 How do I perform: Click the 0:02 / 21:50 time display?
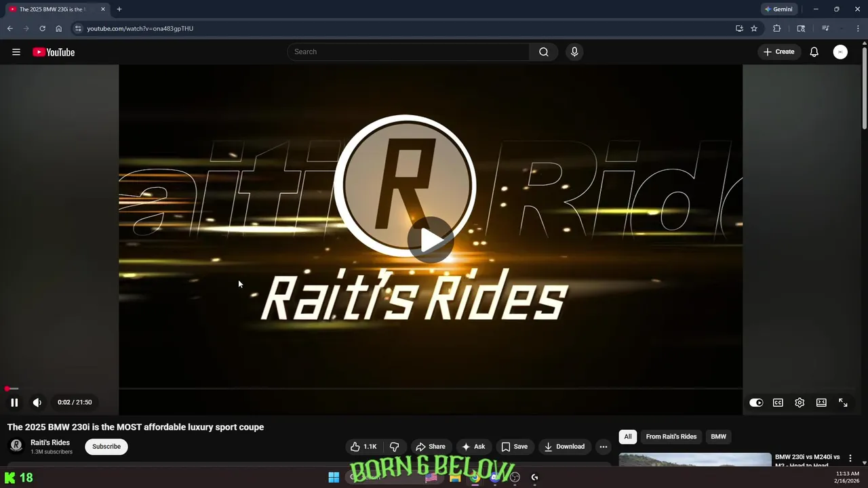point(75,403)
